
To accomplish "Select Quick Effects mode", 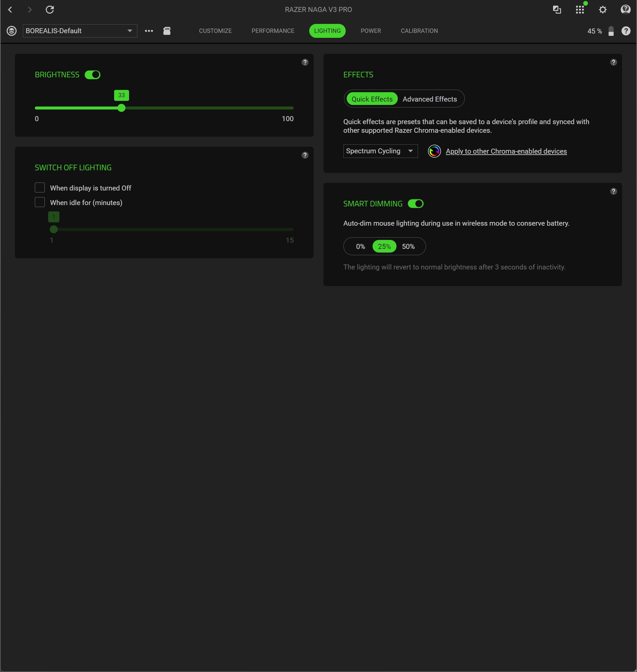I will tap(372, 99).
